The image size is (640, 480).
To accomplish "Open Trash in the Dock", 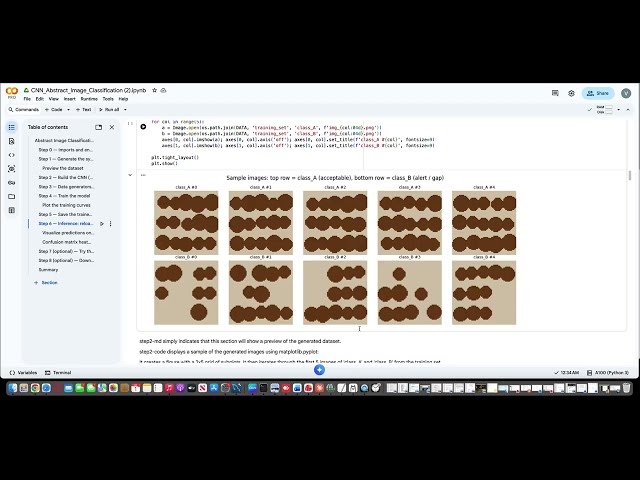I will pos(626,388).
